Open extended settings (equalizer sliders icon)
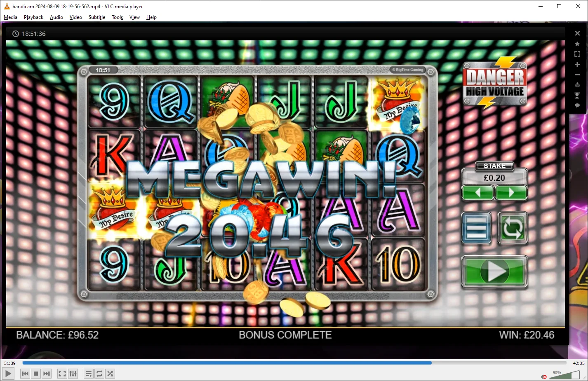The image size is (588, 381). point(73,374)
